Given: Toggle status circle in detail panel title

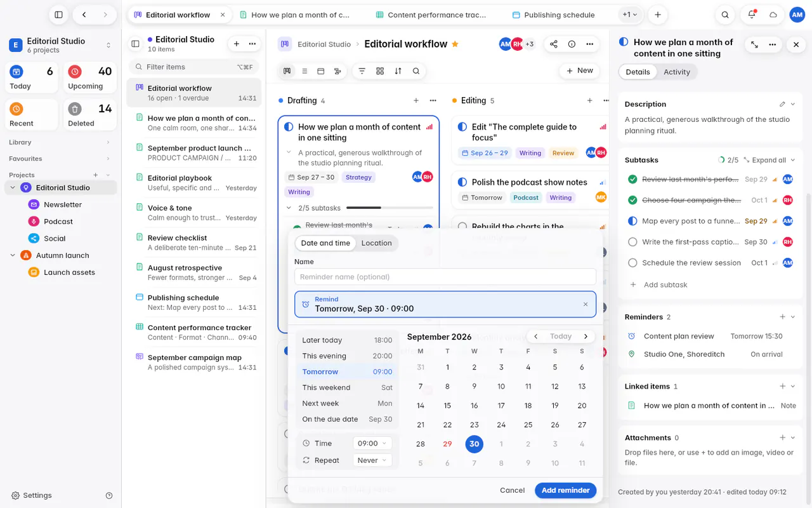Looking at the screenshot, I should pyautogui.click(x=624, y=42).
